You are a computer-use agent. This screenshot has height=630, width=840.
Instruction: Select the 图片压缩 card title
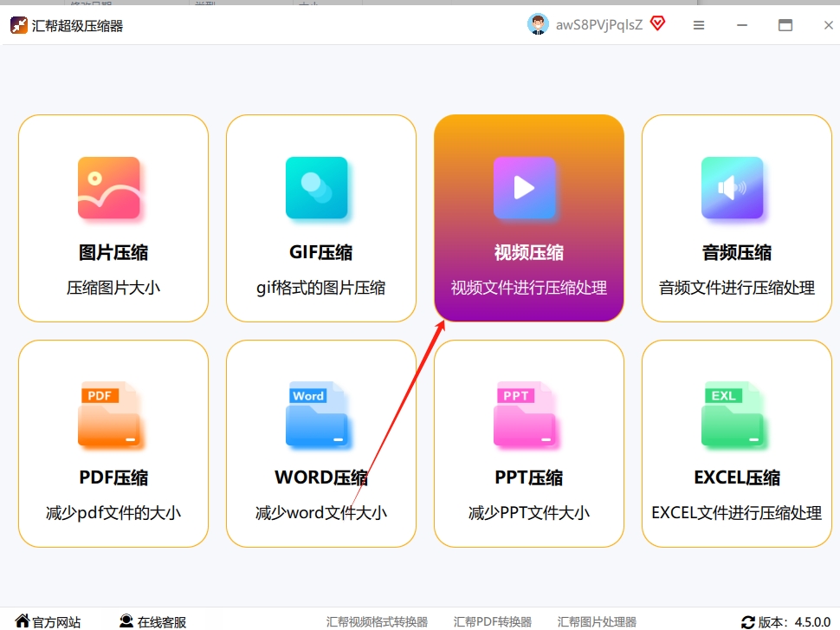(x=113, y=252)
